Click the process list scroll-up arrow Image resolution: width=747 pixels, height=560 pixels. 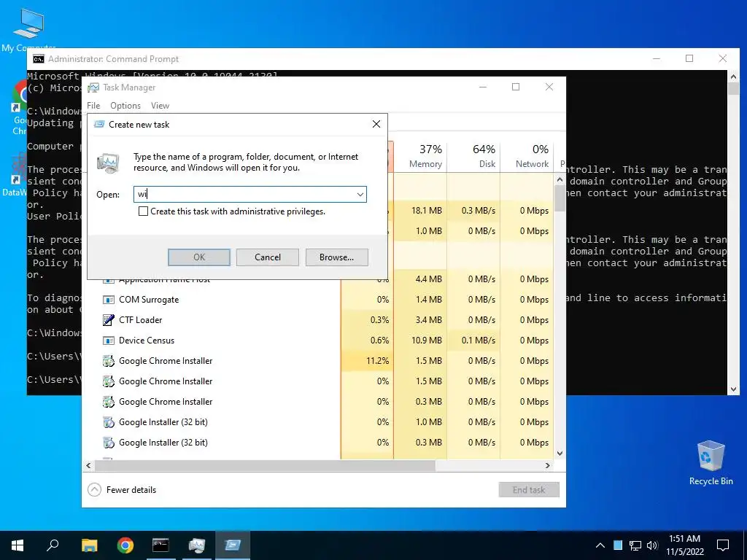point(560,180)
